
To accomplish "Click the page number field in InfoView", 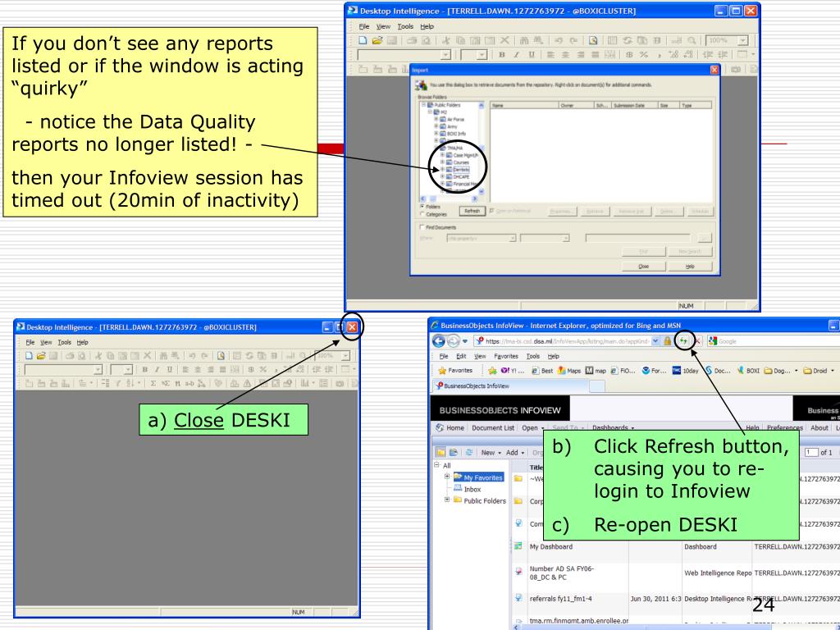I will coord(811,453).
